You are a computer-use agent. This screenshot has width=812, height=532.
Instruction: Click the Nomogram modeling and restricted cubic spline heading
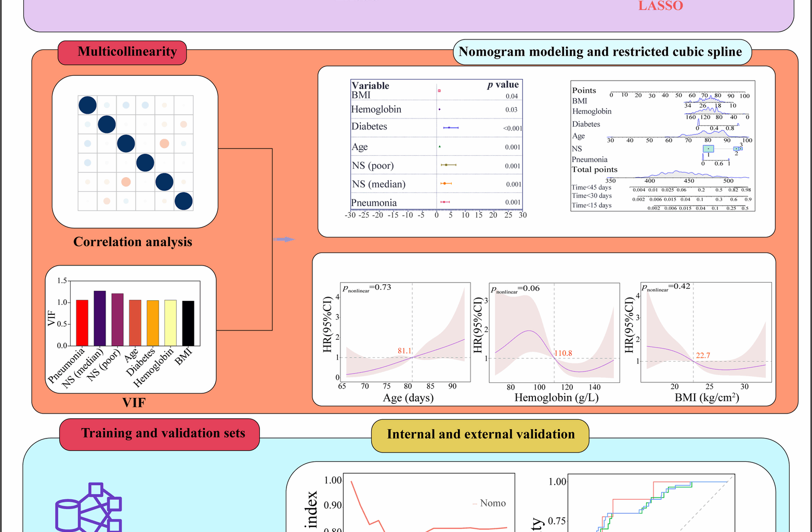click(x=602, y=52)
